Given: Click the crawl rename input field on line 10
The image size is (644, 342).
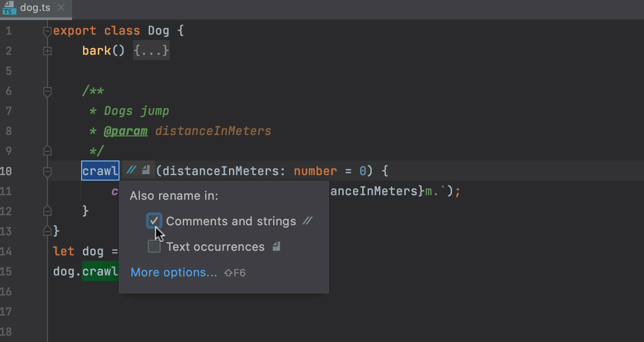Looking at the screenshot, I should (100, 171).
